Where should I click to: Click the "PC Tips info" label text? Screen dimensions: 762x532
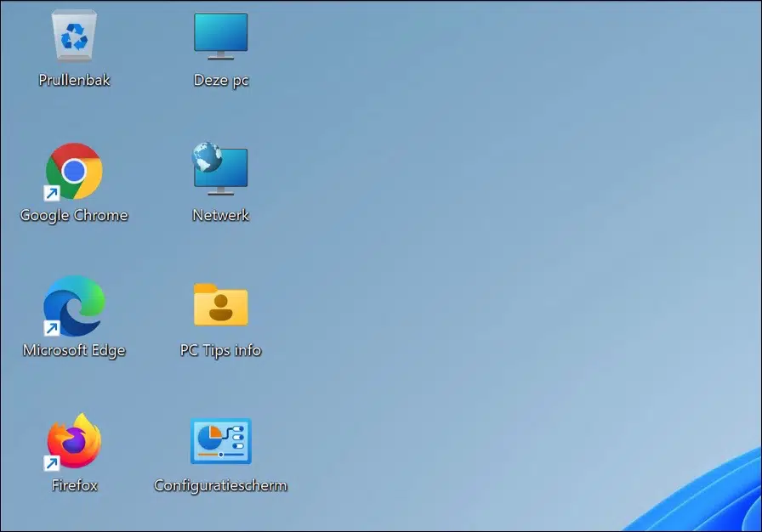(220, 350)
